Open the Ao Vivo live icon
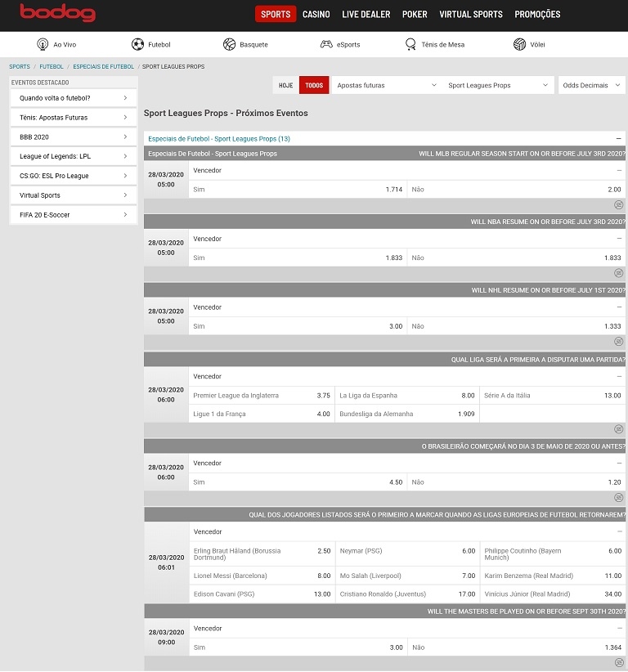Screen dimensions: 628x672 coord(43,44)
